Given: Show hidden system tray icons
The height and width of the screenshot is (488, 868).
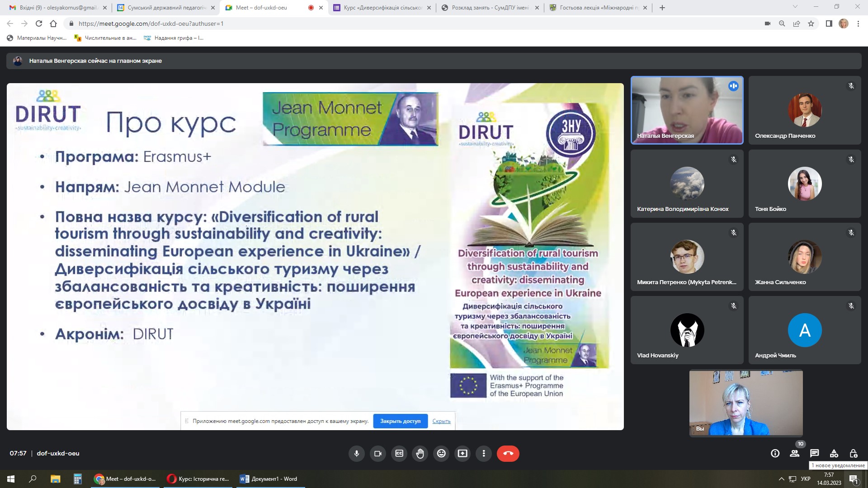Looking at the screenshot, I should point(781,479).
